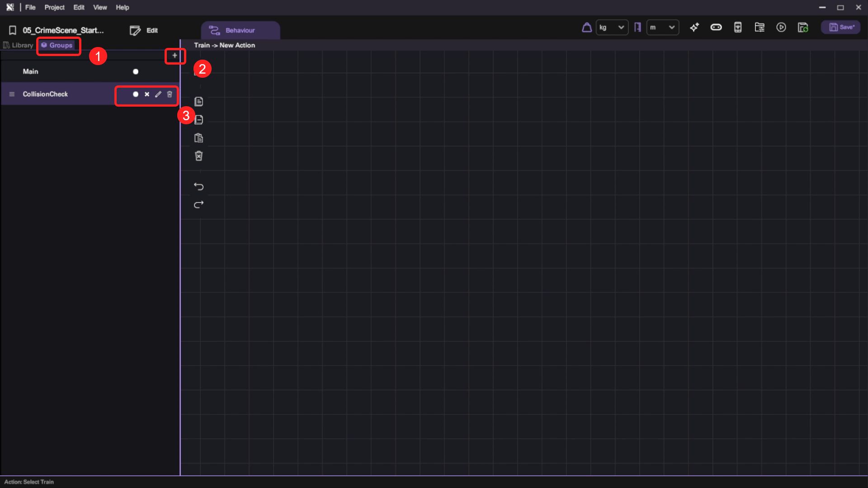Screen dimensions: 868x488
Task: Click the Save button
Action: coord(841,28)
